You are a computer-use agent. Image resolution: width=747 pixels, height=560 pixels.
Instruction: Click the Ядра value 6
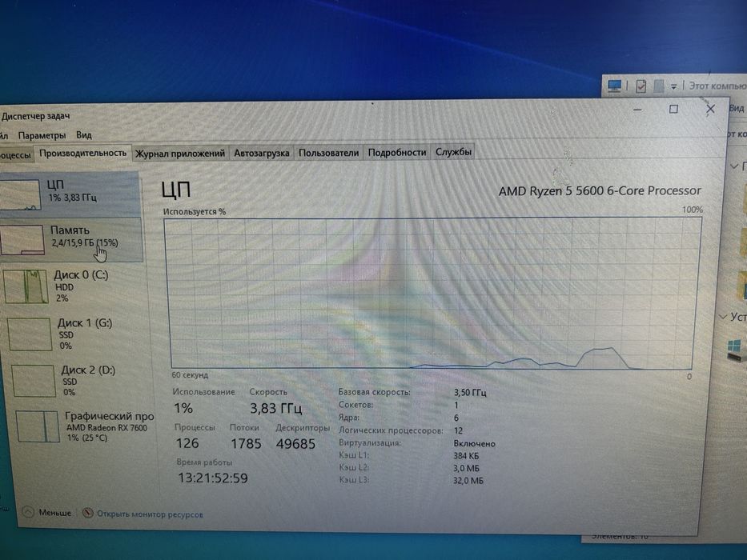(456, 418)
